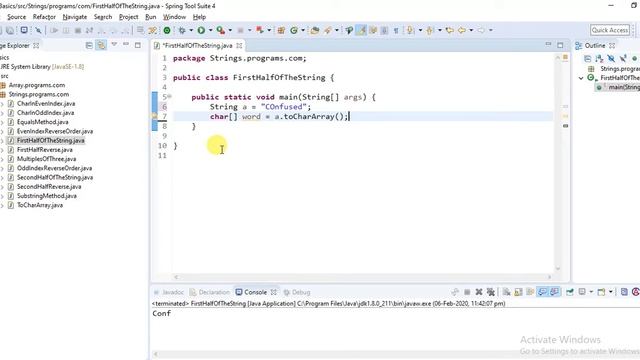Screen dimensions: 640x360
Task: Click Hide Static Members icon in Outline
Action: click(623, 58)
